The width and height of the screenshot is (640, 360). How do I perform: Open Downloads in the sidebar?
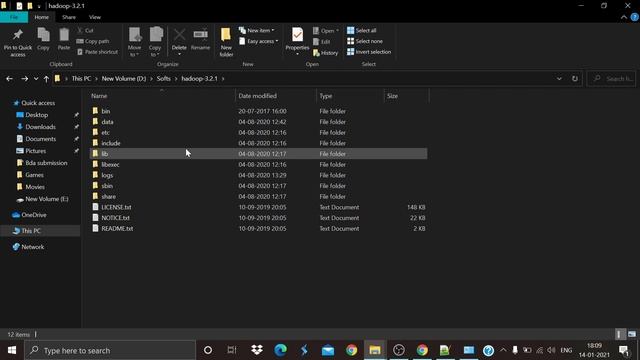[40, 127]
